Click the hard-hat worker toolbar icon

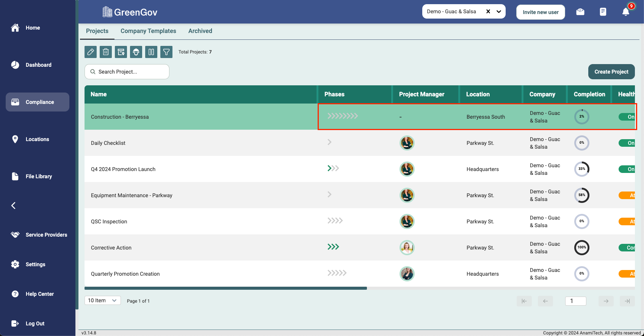click(136, 52)
